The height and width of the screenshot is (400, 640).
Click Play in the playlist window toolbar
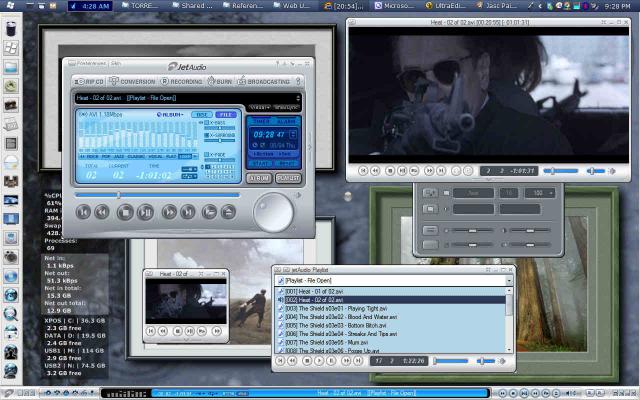(319, 361)
